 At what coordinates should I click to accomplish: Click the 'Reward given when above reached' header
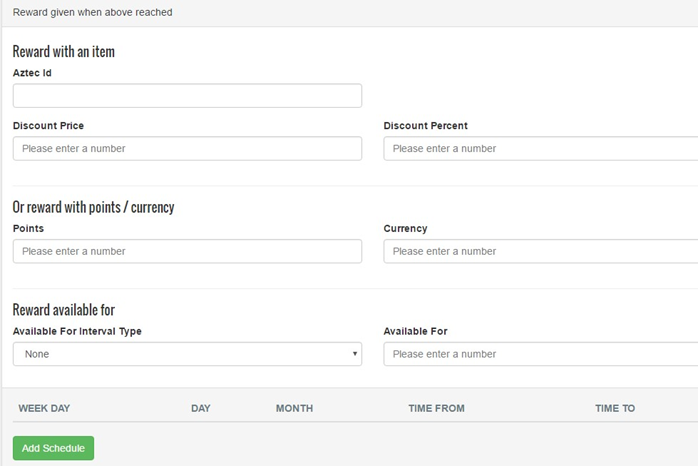tap(93, 12)
